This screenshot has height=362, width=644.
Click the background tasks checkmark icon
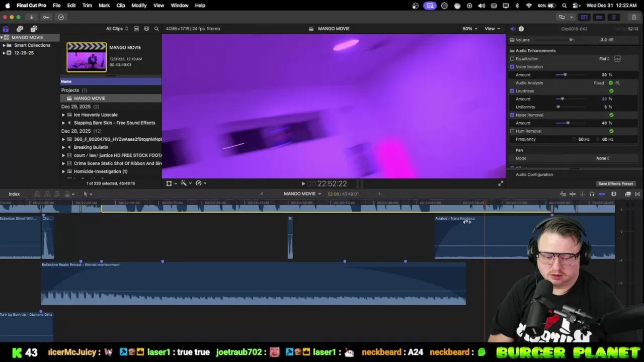coord(61,17)
